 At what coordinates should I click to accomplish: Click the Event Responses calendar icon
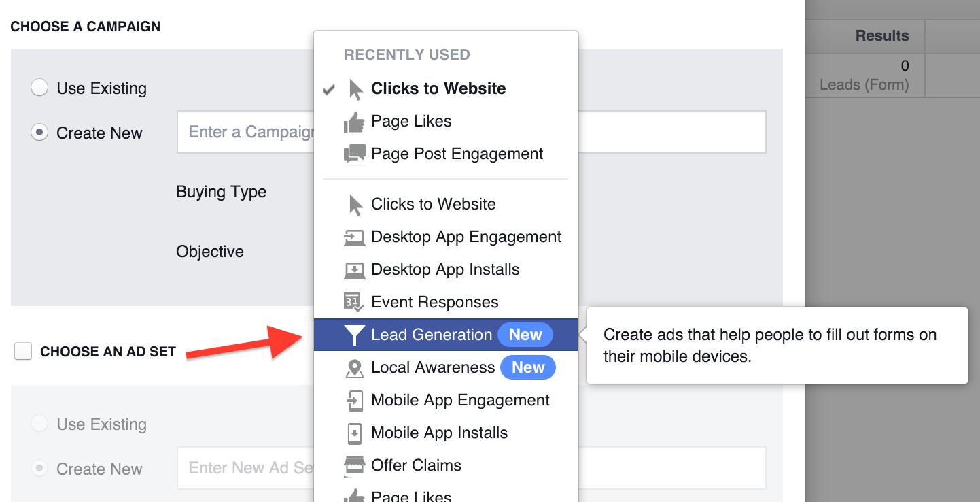click(354, 301)
